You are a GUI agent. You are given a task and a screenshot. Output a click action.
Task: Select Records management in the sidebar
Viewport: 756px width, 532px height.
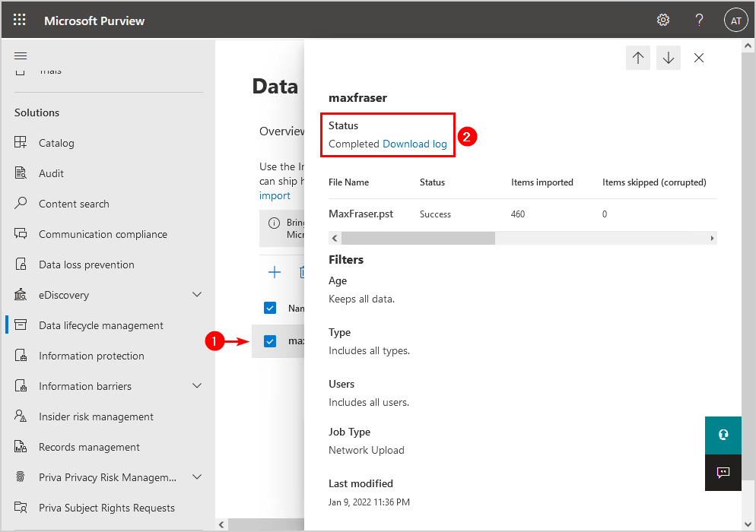pyautogui.click(x=89, y=446)
